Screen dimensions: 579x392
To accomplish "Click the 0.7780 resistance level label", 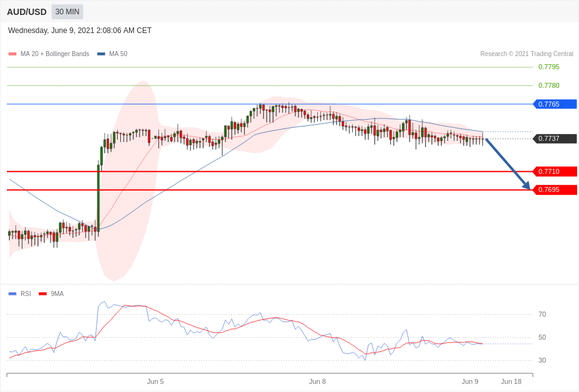I will 548,85.
